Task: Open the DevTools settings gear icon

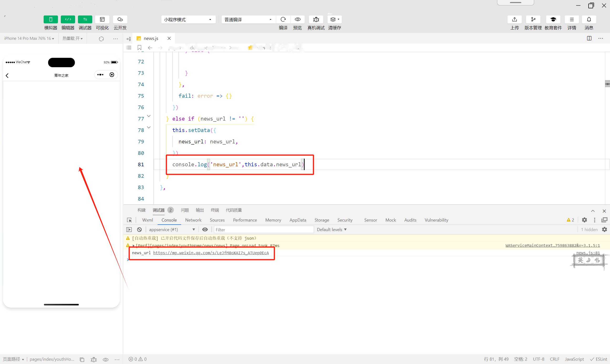Action: [584, 220]
